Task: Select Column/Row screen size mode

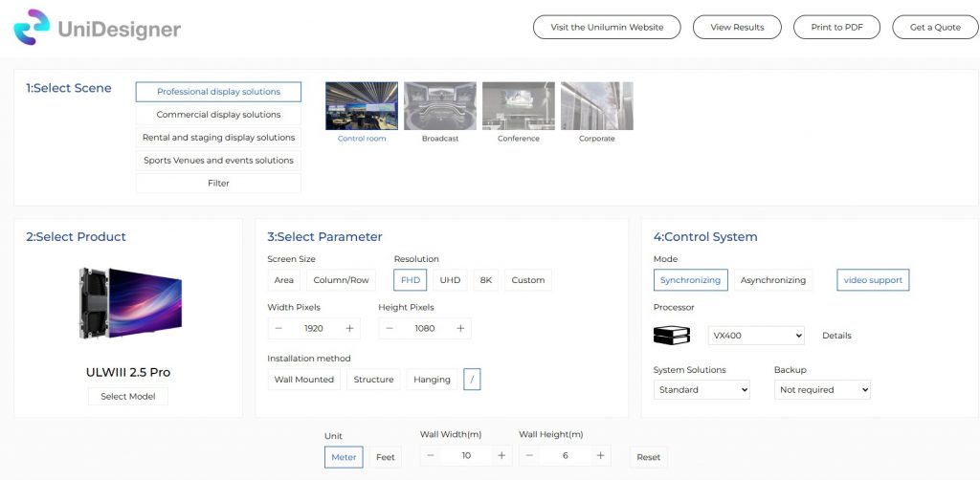Action: (342, 280)
